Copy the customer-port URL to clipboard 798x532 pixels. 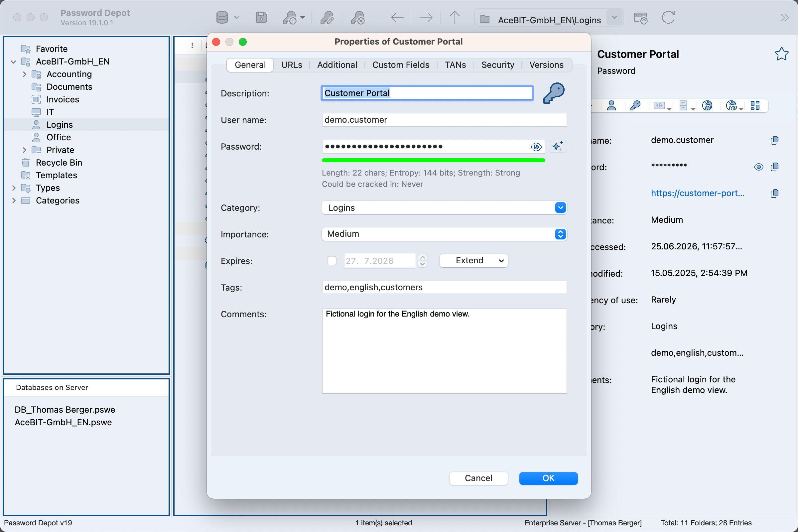coord(775,194)
